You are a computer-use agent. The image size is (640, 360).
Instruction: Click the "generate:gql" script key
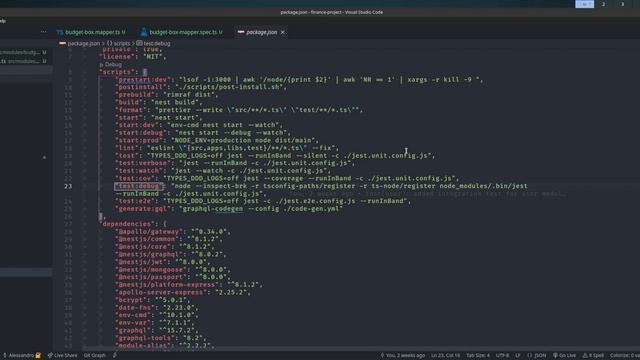coord(143,209)
